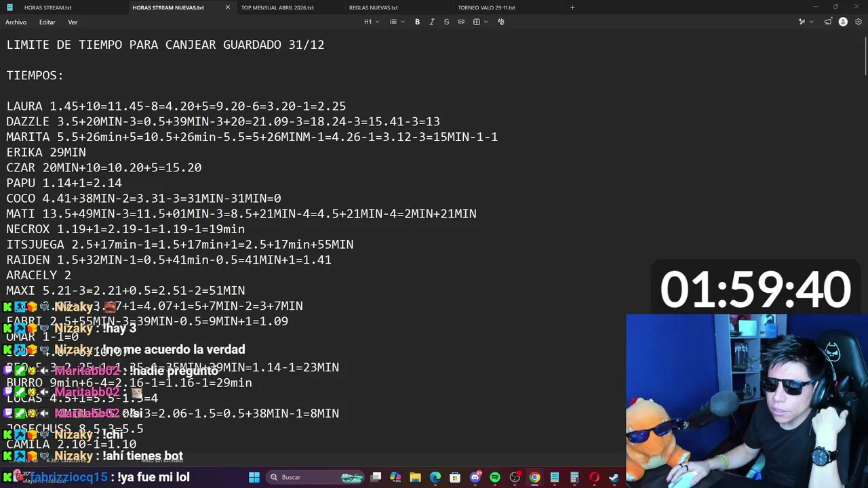Launch Microsoft 365 from taskbar
Viewport: 868px width, 488px height.
395,477
